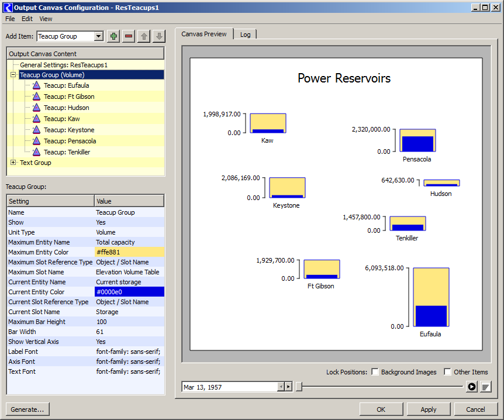Click the Eufaula teacup bar in preview

[431, 297]
